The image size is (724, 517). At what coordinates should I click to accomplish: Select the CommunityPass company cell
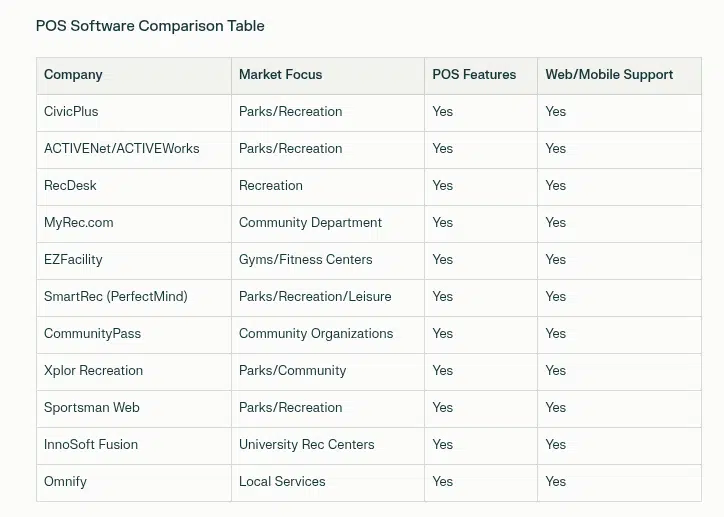[x=92, y=334]
